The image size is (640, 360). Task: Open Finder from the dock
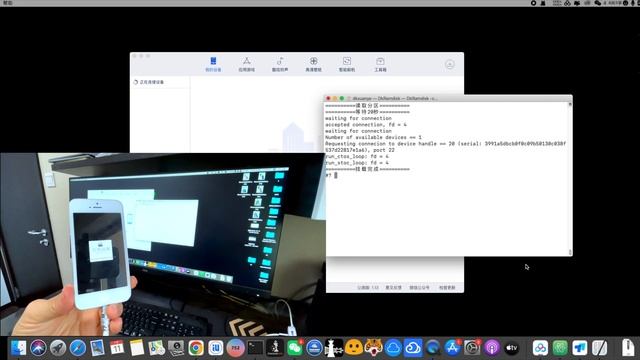18,348
